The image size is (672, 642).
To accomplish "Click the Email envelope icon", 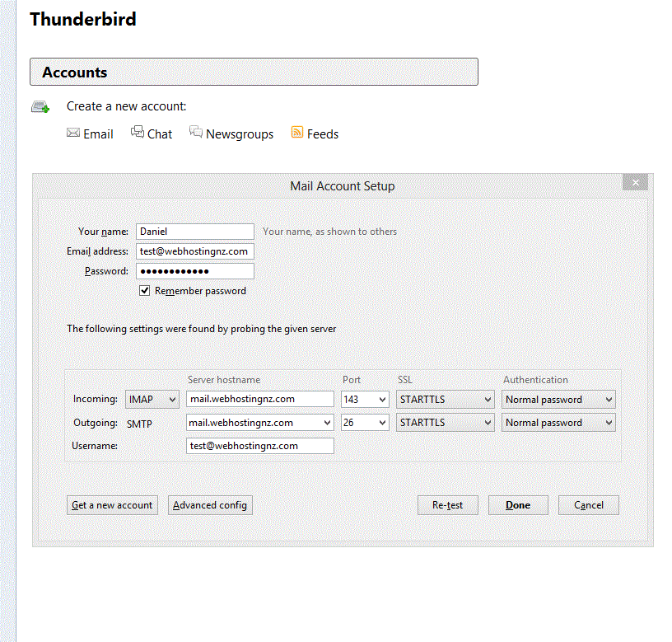I will (x=73, y=133).
